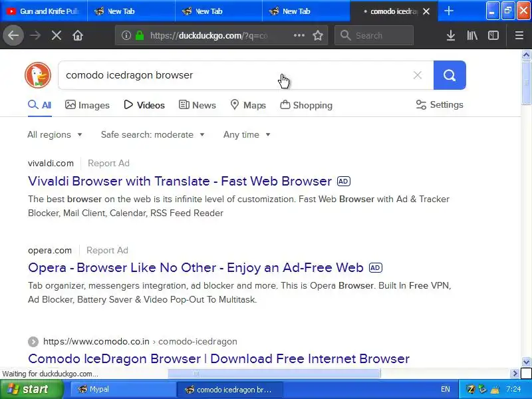The image size is (532, 399).
Task: Click the horizontal scrollbar right arrow
Action: 515,374
